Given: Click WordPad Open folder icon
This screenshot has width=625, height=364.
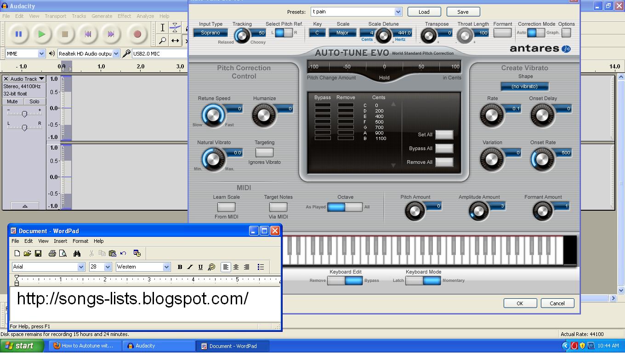Looking at the screenshot, I should [x=28, y=253].
